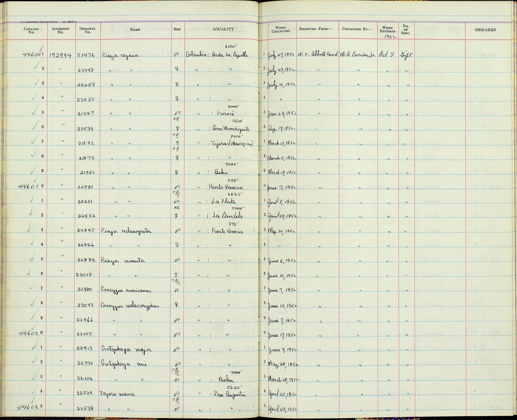Click the 'Gift' entry in first row
The width and height of the screenshot is (517, 420).
coord(406,55)
